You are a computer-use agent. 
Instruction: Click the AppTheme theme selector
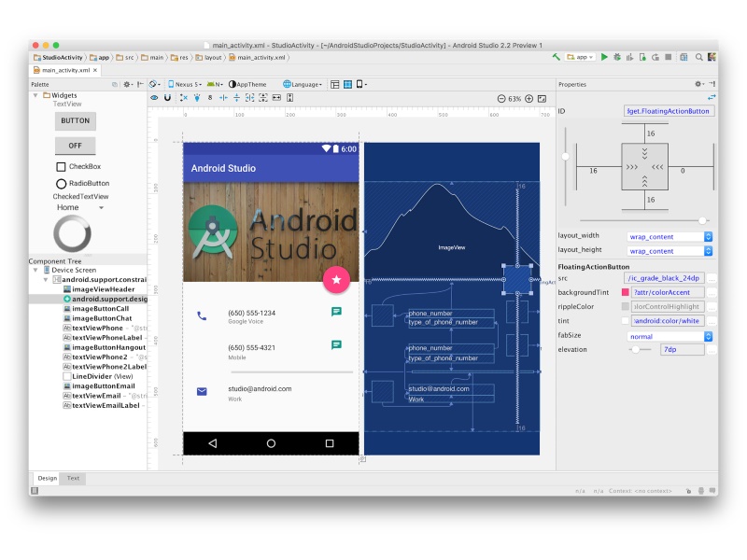coord(247,84)
